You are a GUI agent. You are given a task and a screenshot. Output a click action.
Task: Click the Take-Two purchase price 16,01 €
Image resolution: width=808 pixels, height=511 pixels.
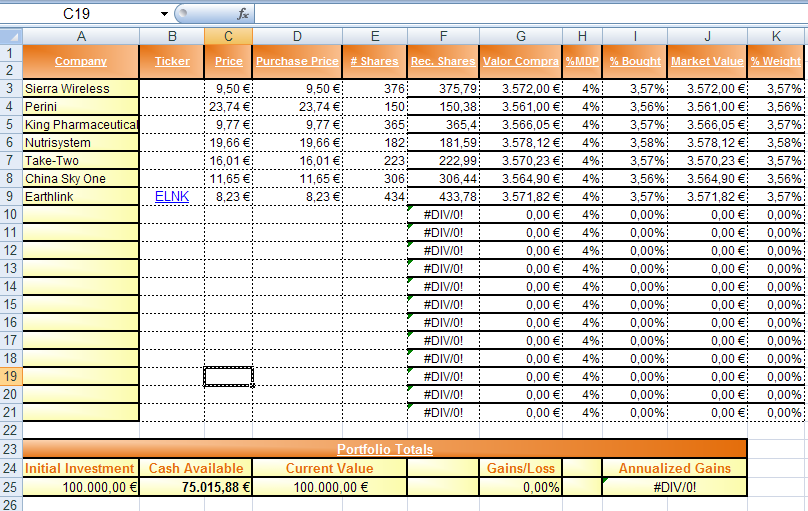(297, 161)
